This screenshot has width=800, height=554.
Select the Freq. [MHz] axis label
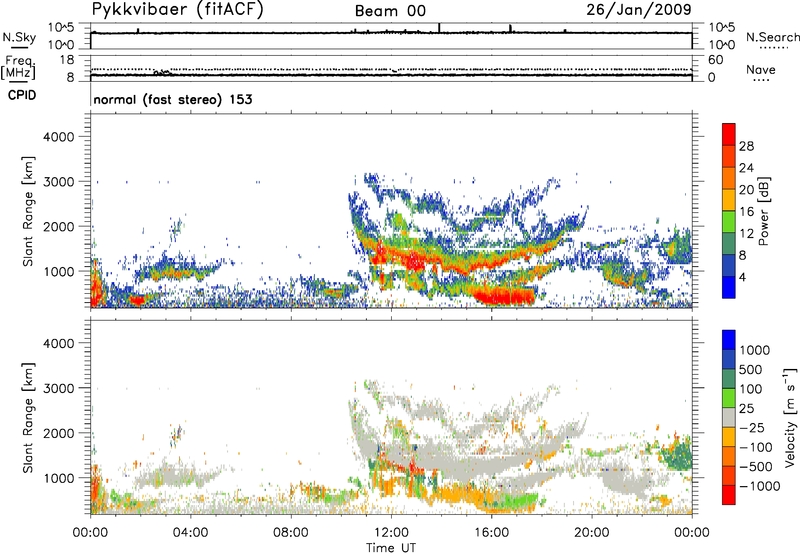click(18, 67)
